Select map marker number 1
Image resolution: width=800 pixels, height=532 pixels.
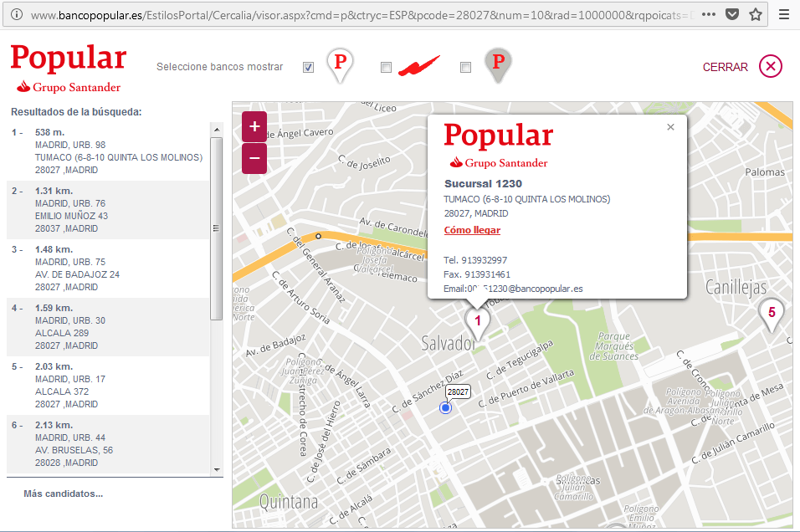click(478, 323)
